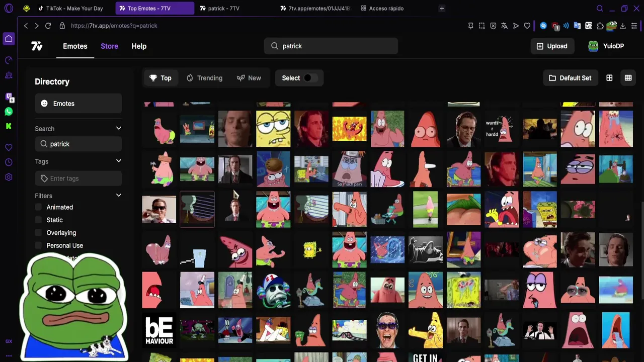
Task: Switch to large grid layout icon
Action: [628, 78]
